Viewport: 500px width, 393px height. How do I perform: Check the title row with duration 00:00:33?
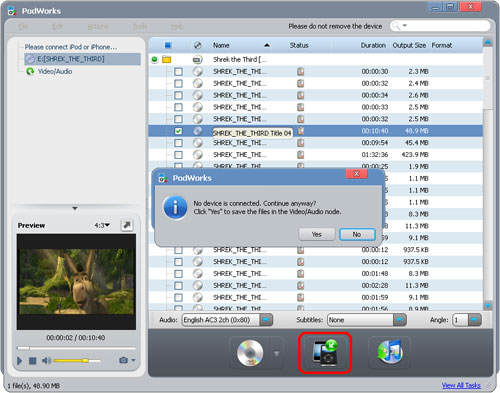pyautogui.click(x=178, y=107)
